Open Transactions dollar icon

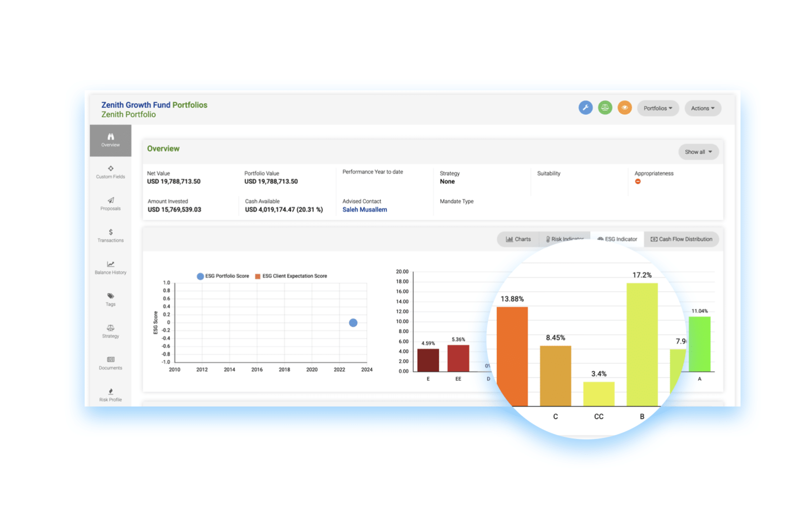click(111, 232)
